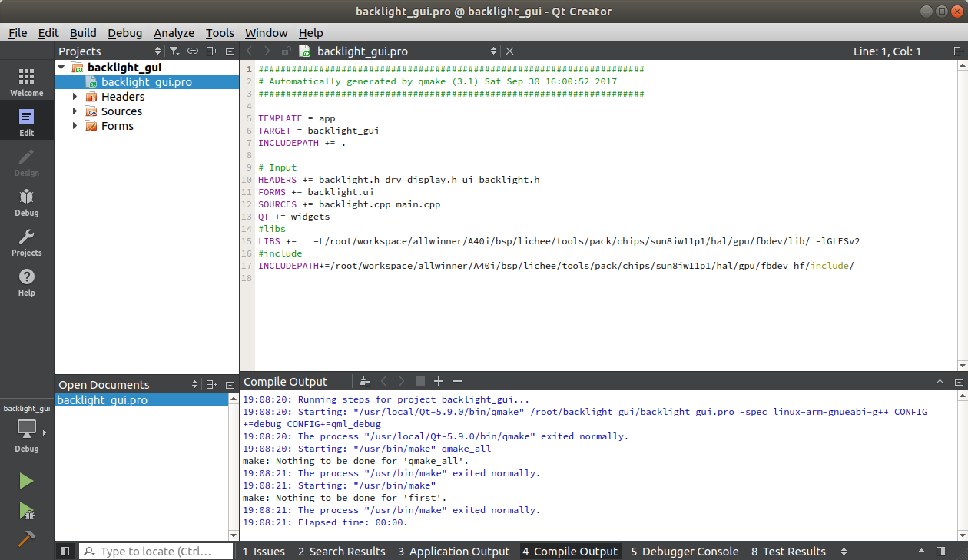This screenshot has height=560, width=968.
Task: Toggle synchronize with editor link icon
Action: pyautogui.click(x=193, y=51)
